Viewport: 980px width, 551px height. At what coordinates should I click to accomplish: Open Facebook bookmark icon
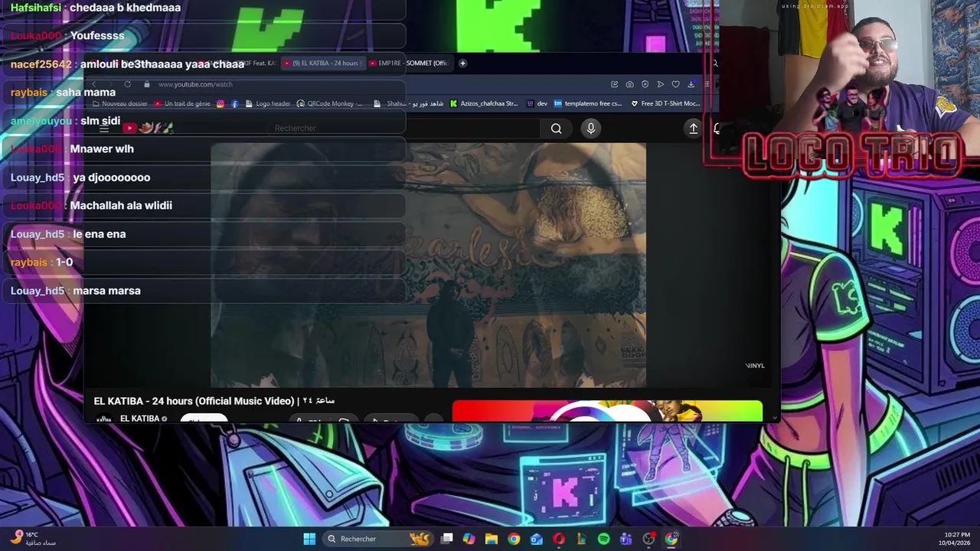[234, 104]
